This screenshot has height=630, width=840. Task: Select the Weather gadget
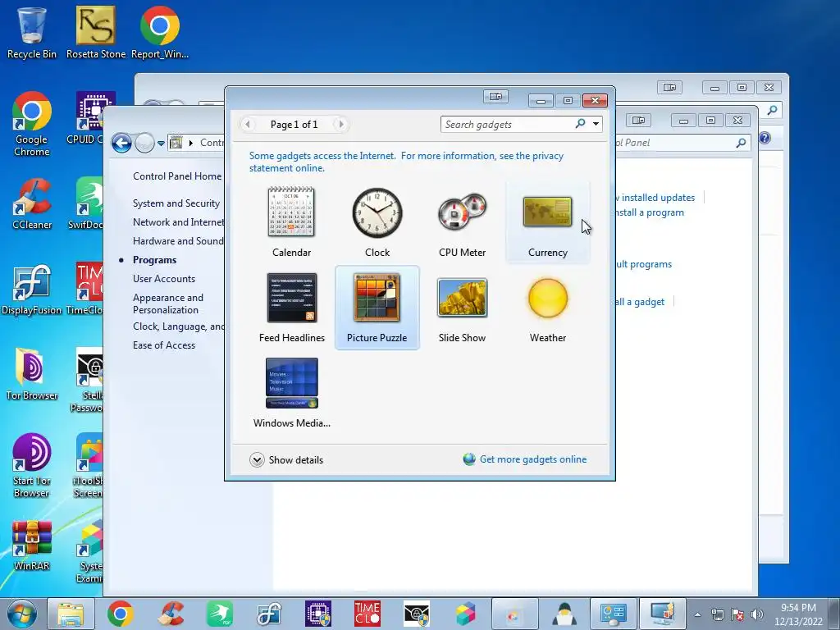(x=547, y=308)
